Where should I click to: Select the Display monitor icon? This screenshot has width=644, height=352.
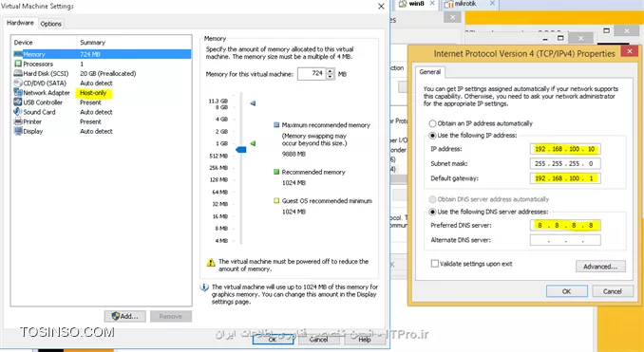tap(18, 131)
